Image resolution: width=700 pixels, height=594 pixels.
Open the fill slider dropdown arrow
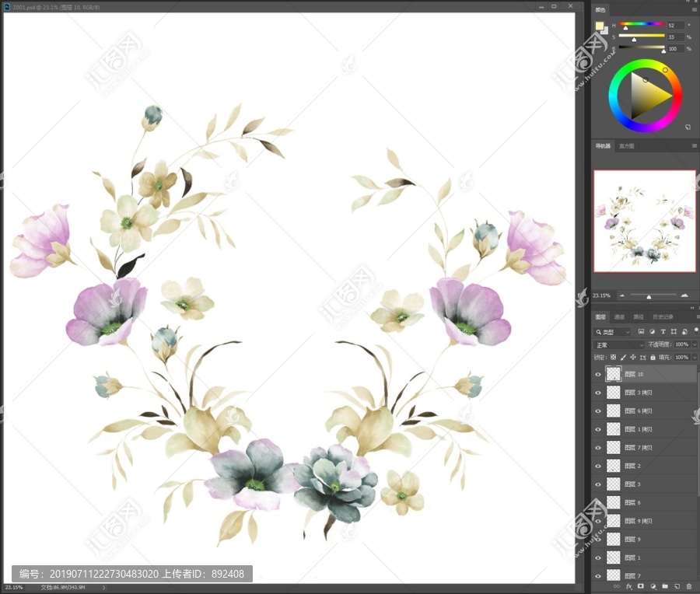695,357
